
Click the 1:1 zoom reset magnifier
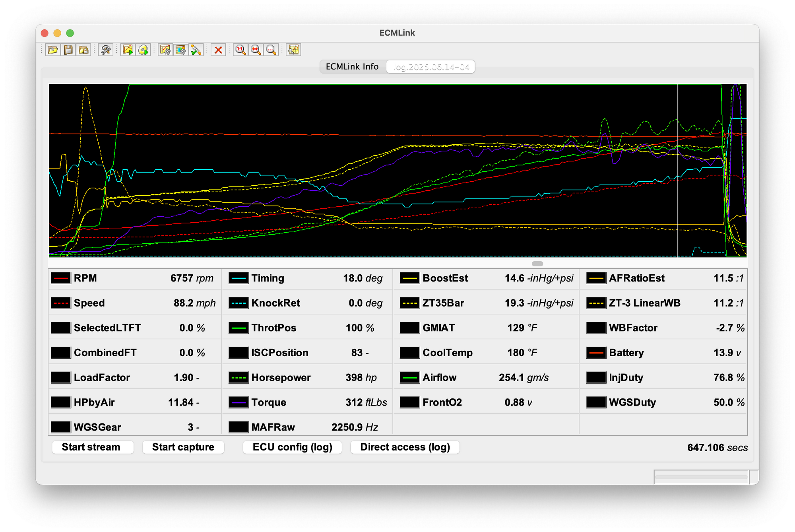click(x=240, y=50)
